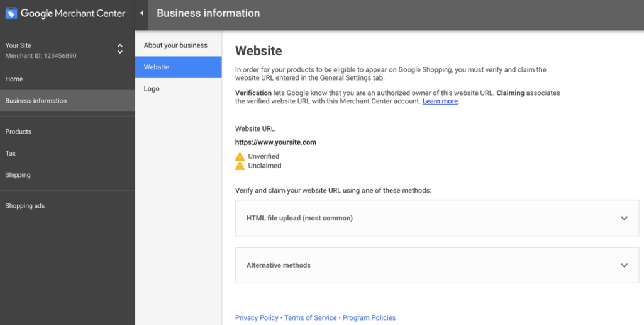The height and width of the screenshot is (325, 644).
Task: Open the Privacy Policy link
Action: pos(257,318)
